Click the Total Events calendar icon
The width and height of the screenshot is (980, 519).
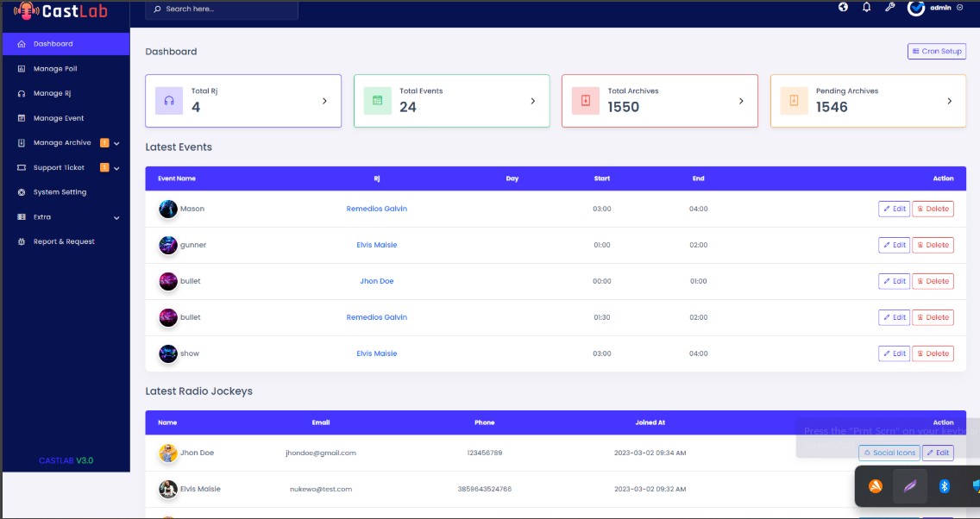click(377, 101)
